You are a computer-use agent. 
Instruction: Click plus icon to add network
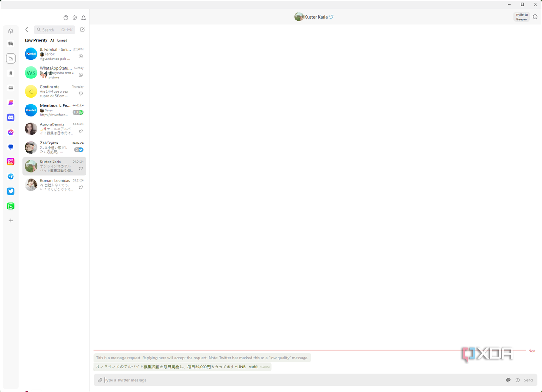(11, 221)
